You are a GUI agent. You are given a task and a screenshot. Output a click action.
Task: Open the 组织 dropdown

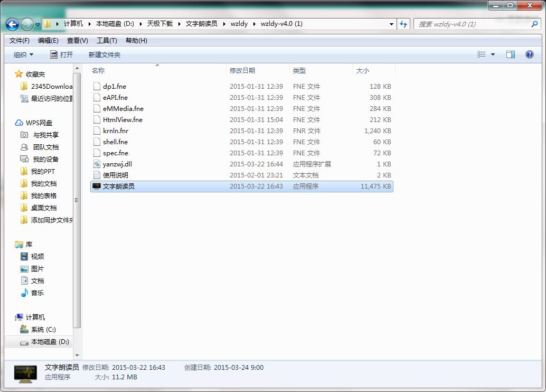coord(23,55)
